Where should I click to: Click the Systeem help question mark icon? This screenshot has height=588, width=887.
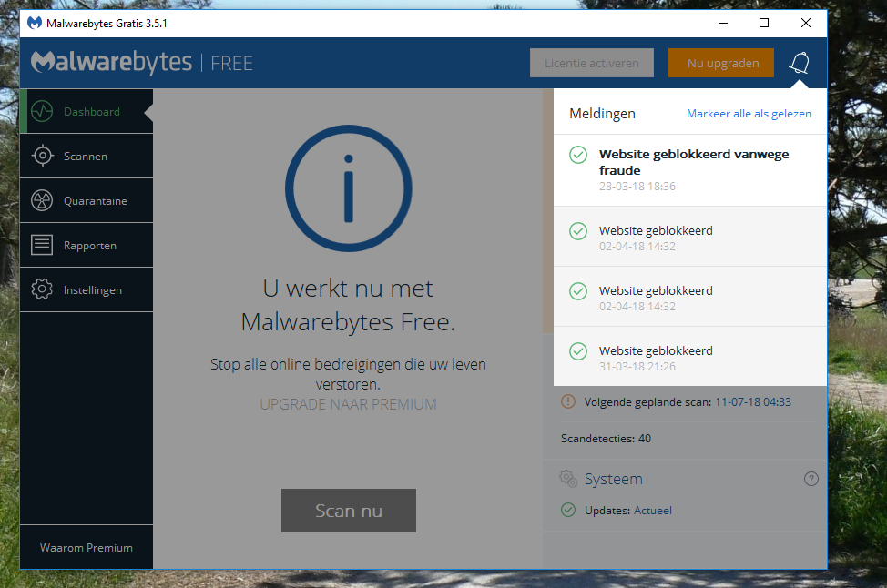(x=811, y=479)
